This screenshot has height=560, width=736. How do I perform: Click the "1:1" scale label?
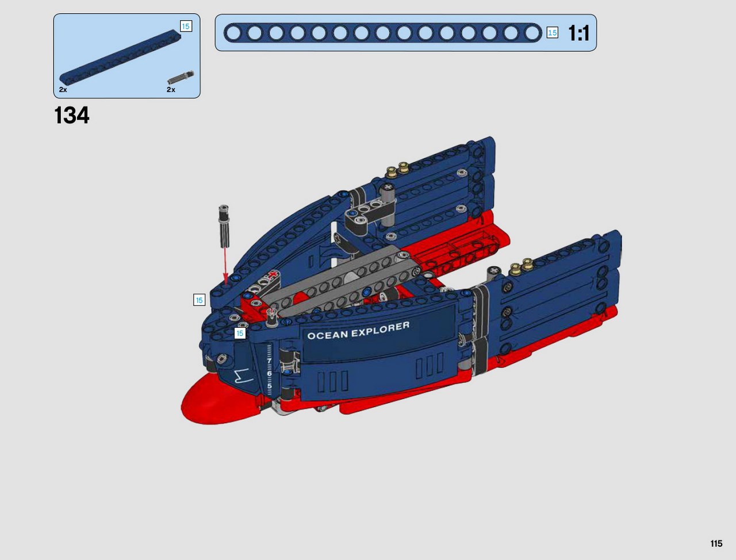[x=579, y=33]
